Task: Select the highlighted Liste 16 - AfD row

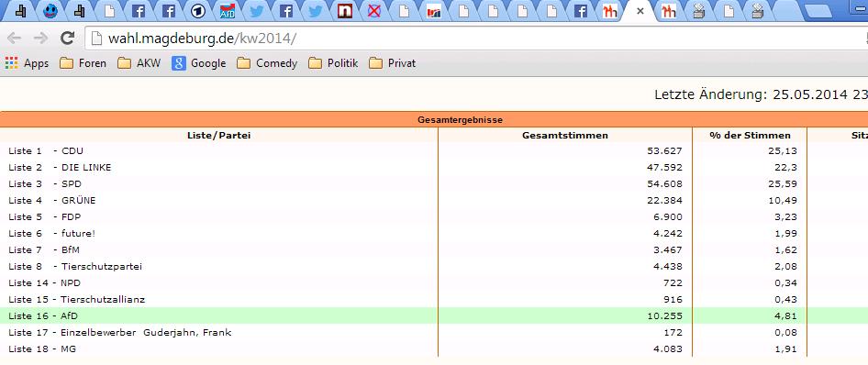Action: pos(434,315)
